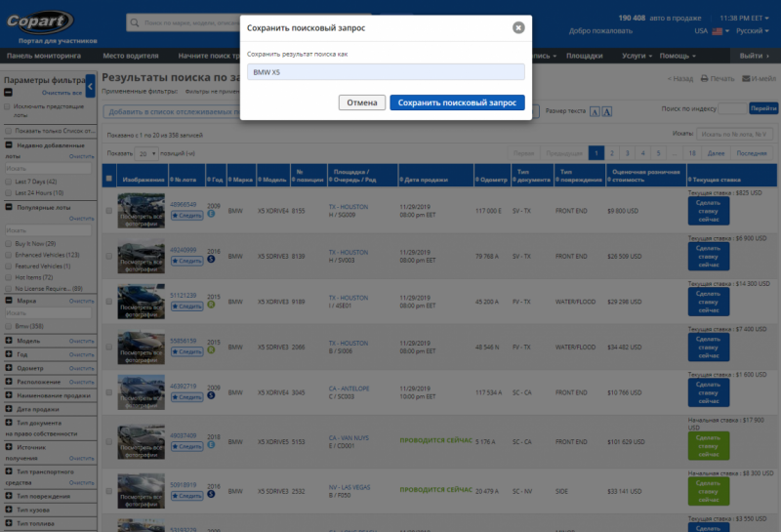Viewport: 781px width, 532px height.
Task: Click Сохранить поисковый запрос blue button
Action: coord(457,102)
